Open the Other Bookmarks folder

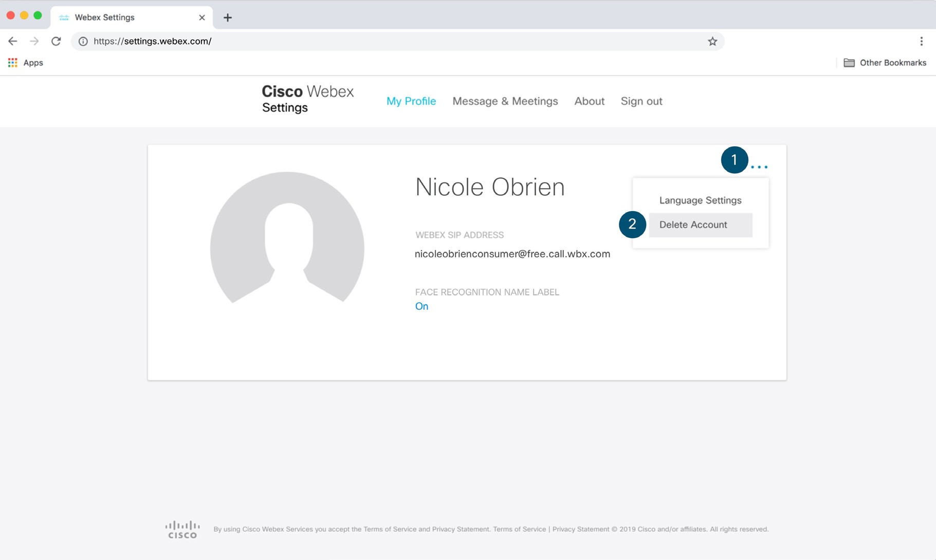coord(885,63)
